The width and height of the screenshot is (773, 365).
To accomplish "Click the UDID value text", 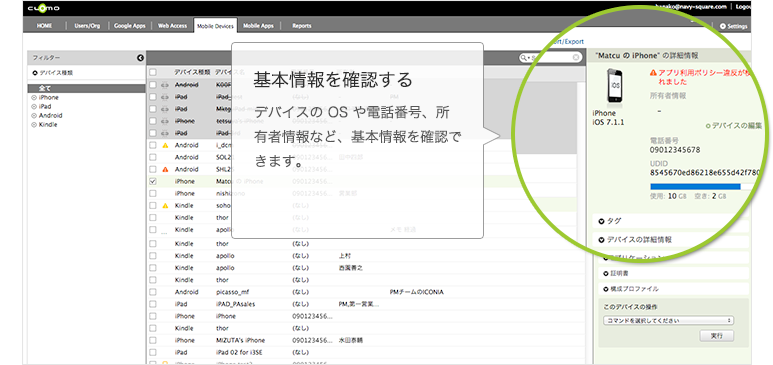I will click(704, 173).
